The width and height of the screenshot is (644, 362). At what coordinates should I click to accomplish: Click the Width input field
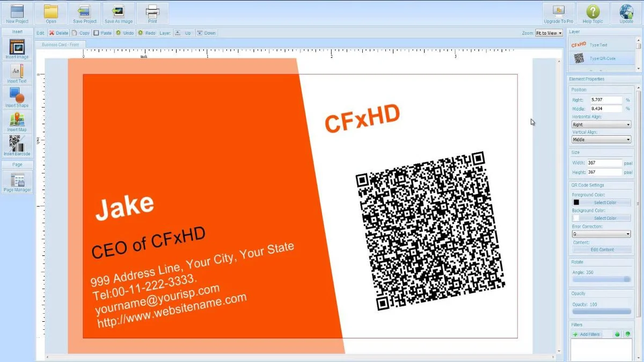point(604,162)
